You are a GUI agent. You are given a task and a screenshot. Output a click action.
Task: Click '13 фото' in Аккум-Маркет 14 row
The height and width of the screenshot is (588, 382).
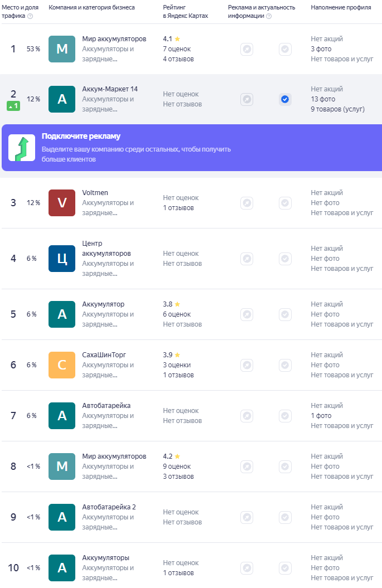pos(323,99)
